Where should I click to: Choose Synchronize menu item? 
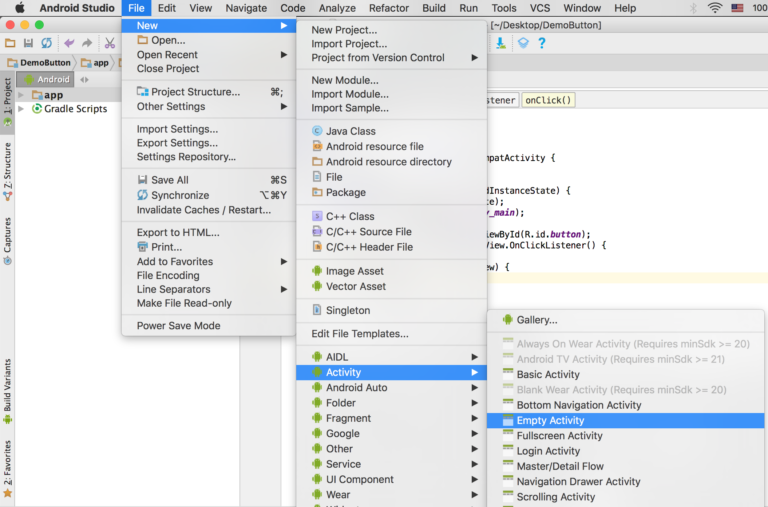(x=209, y=195)
